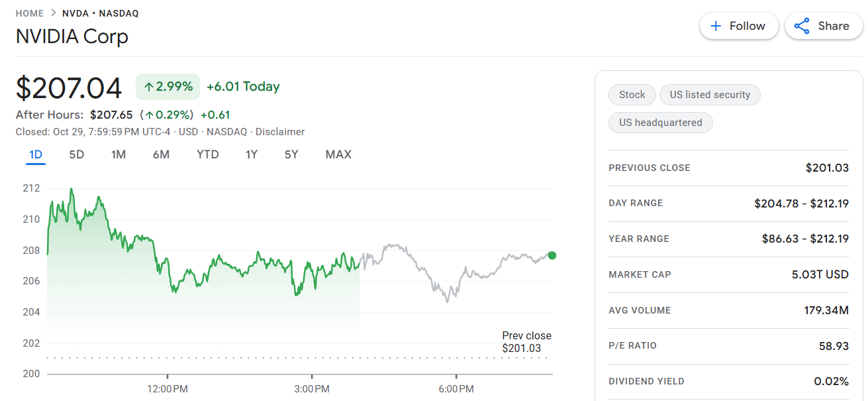
Task: Click the Stock category chip
Action: pyautogui.click(x=632, y=95)
